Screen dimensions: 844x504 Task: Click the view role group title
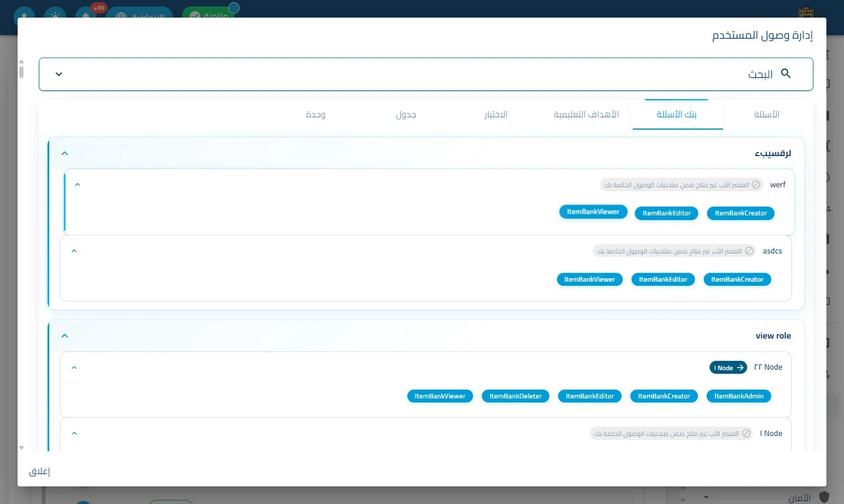click(x=773, y=336)
